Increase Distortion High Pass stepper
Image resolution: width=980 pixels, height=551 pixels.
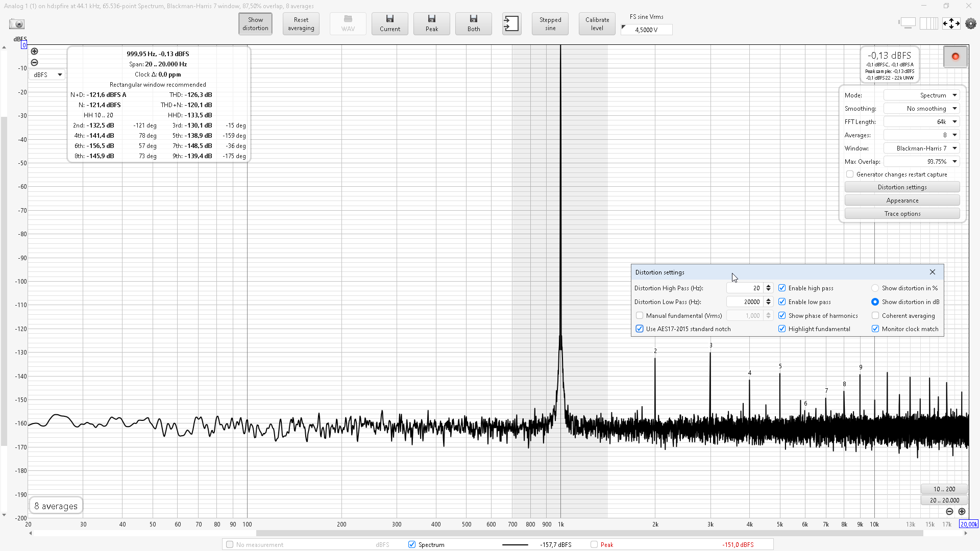click(x=768, y=286)
